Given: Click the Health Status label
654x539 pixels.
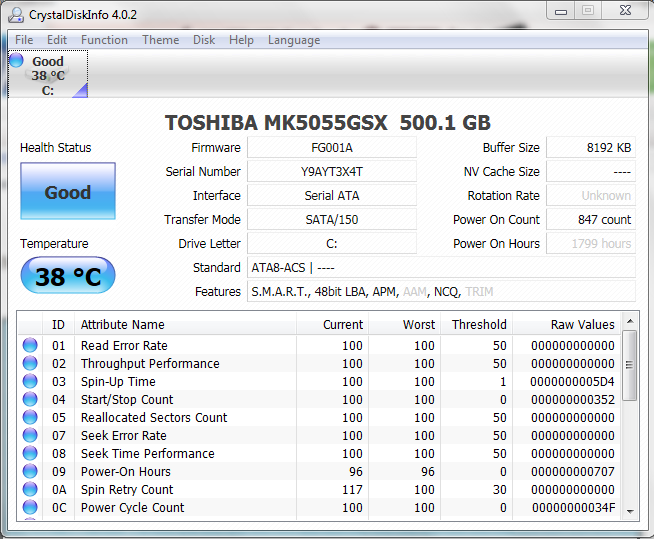Looking at the screenshot, I should coord(55,148).
